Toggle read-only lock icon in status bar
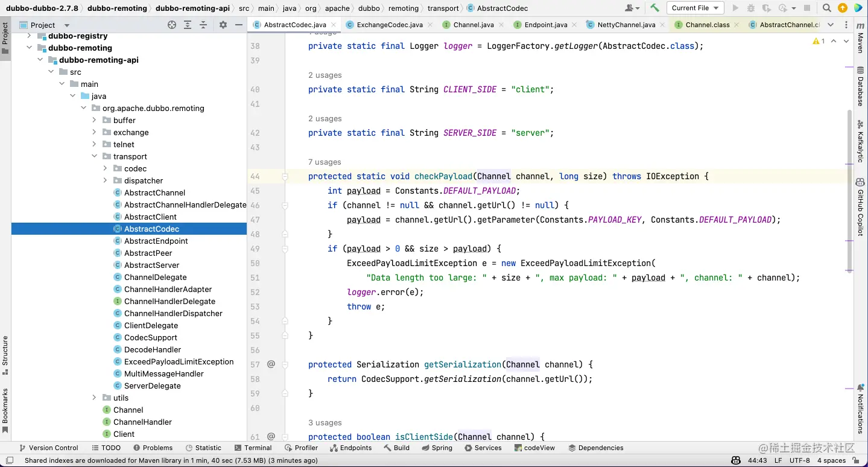Screen dimensions: 868x467 [x=856, y=460]
